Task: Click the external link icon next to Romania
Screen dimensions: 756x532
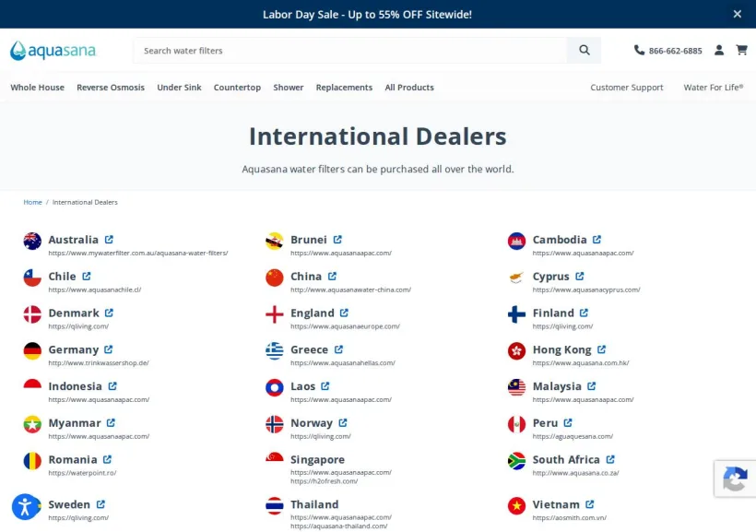Action: click(107, 459)
